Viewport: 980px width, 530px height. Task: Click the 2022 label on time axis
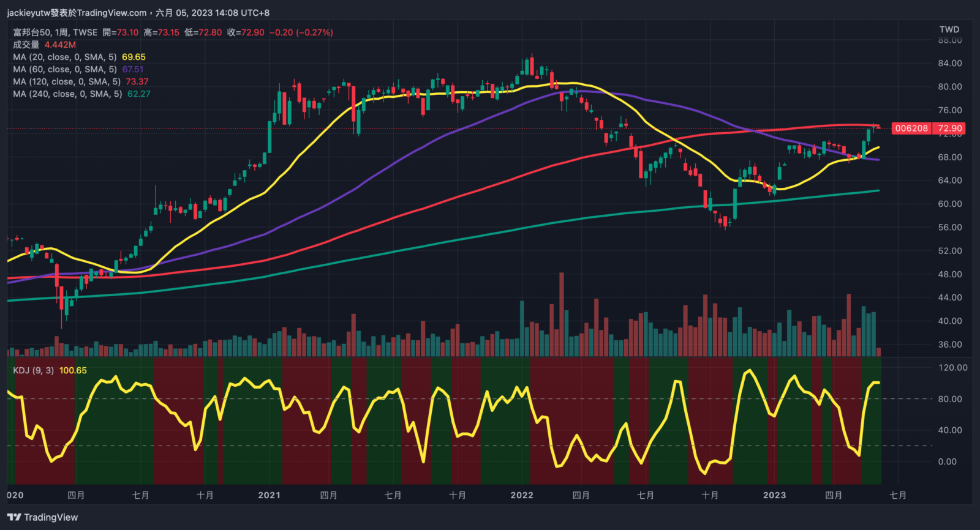click(522, 495)
